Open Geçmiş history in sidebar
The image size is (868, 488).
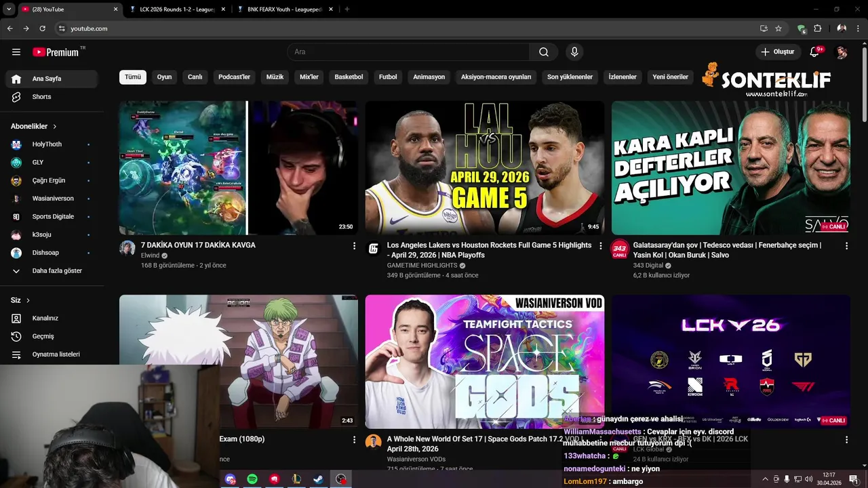point(52,336)
